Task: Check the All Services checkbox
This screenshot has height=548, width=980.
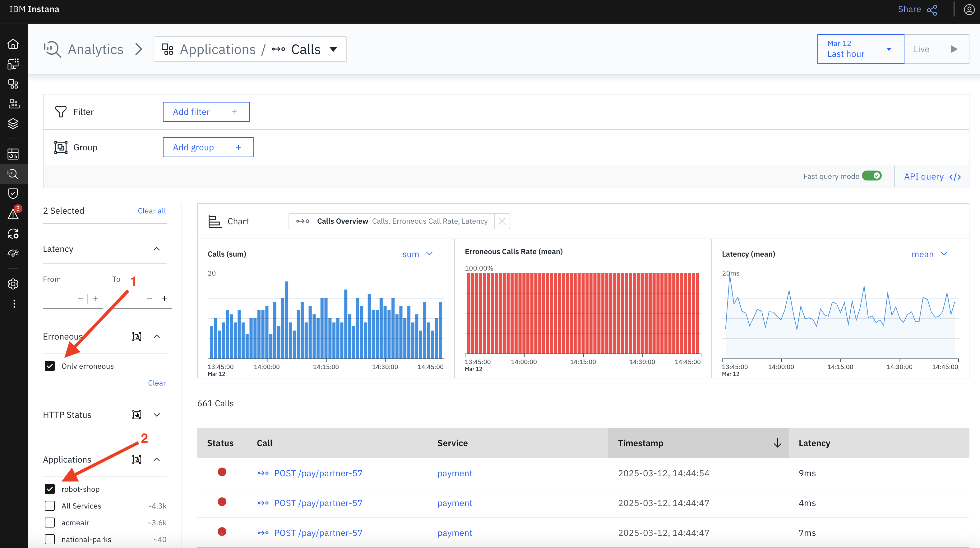Action: pyautogui.click(x=50, y=505)
